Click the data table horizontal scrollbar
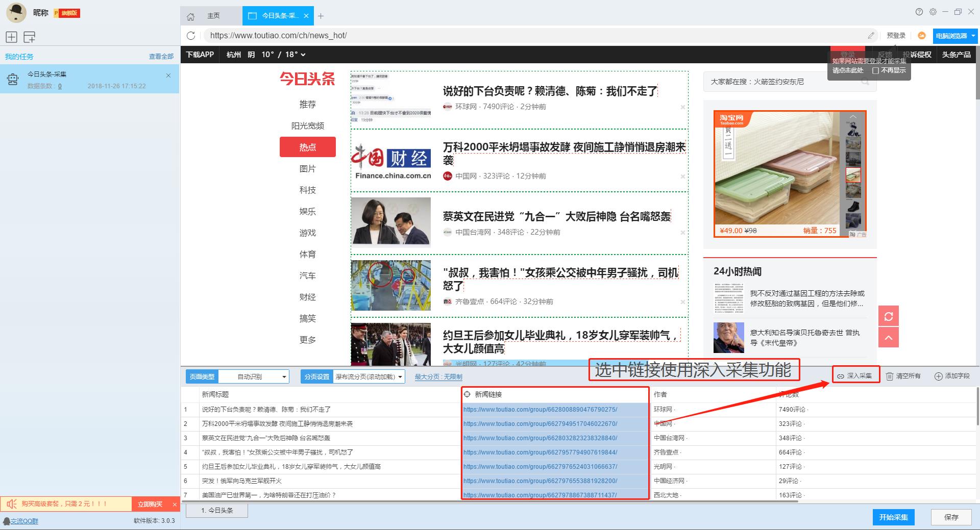 (490, 501)
